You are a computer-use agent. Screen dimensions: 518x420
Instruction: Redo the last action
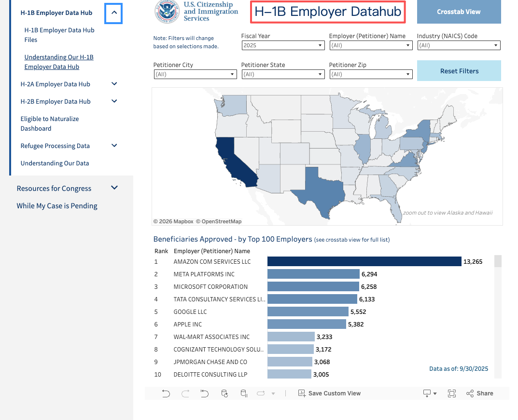[185, 393]
